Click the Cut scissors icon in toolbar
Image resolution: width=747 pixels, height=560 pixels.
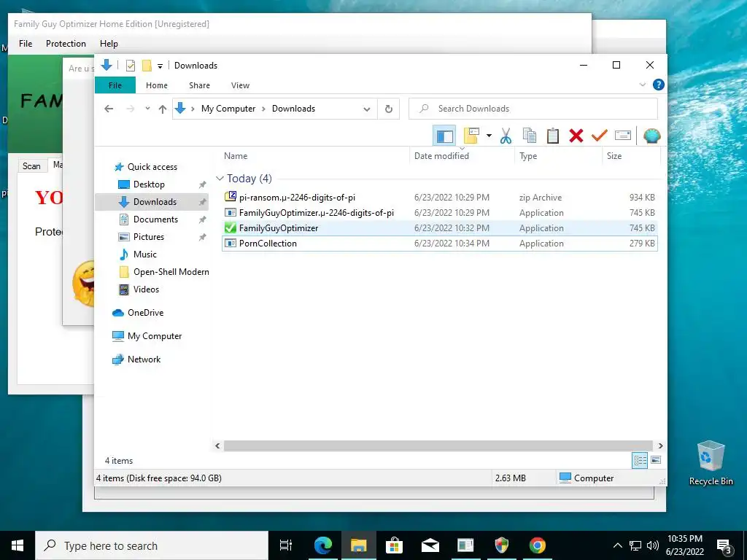coord(506,136)
